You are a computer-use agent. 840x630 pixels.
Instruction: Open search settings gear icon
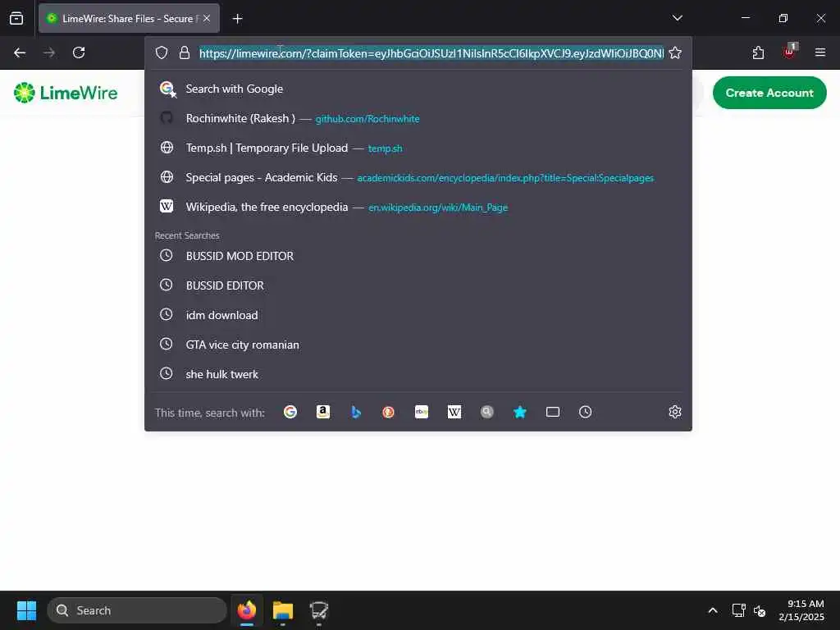click(675, 412)
